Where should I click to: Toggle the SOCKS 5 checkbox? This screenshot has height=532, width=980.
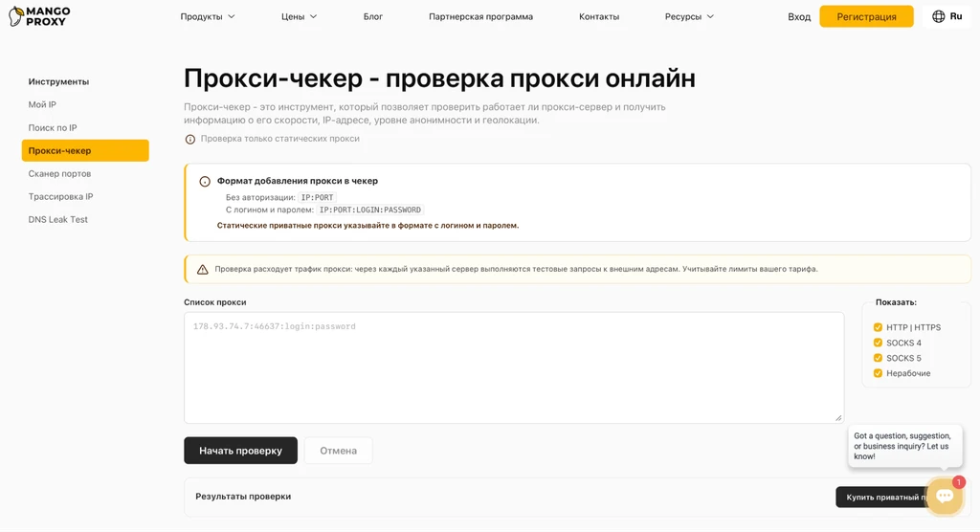click(x=878, y=358)
